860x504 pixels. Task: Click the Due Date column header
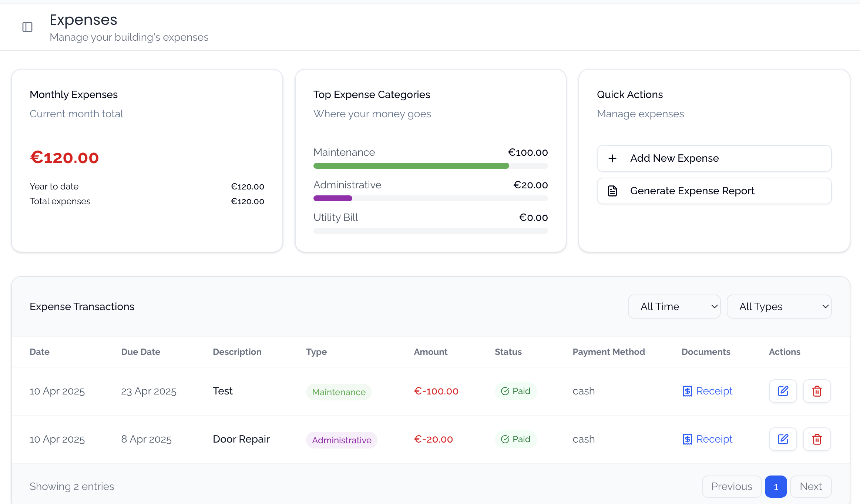(x=141, y=352)
